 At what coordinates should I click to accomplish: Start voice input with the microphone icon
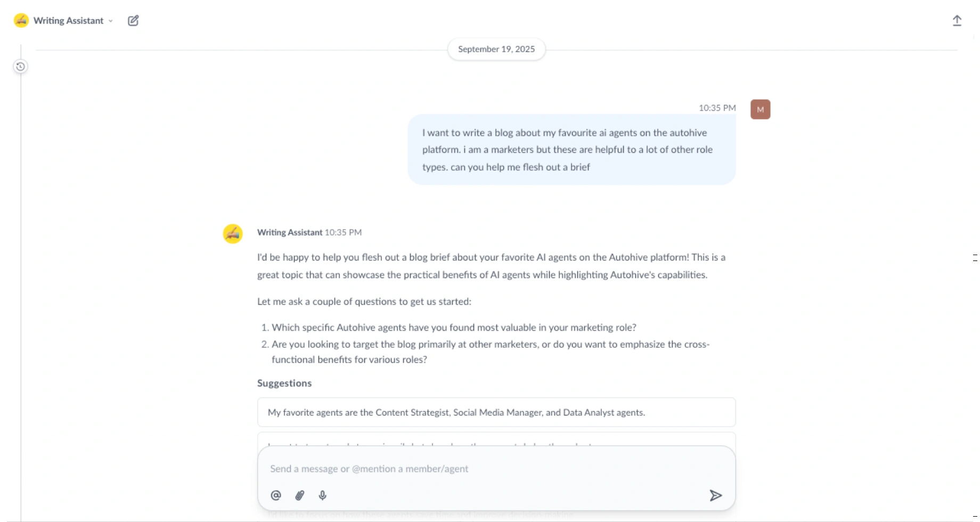323,495
